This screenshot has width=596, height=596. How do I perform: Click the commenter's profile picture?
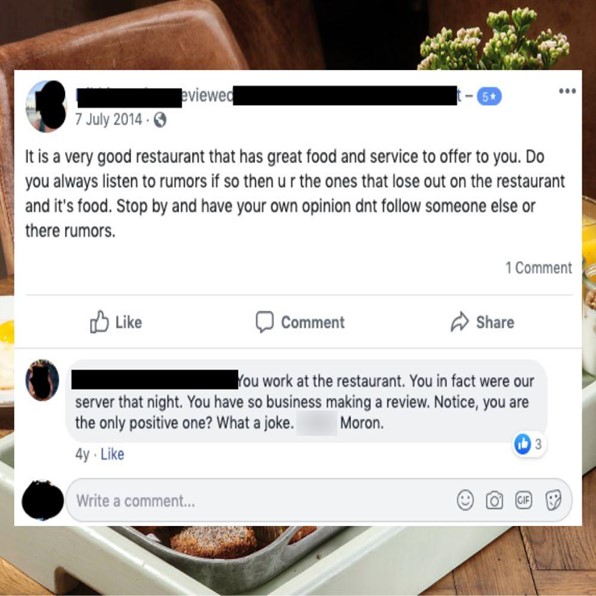[42, 379]
